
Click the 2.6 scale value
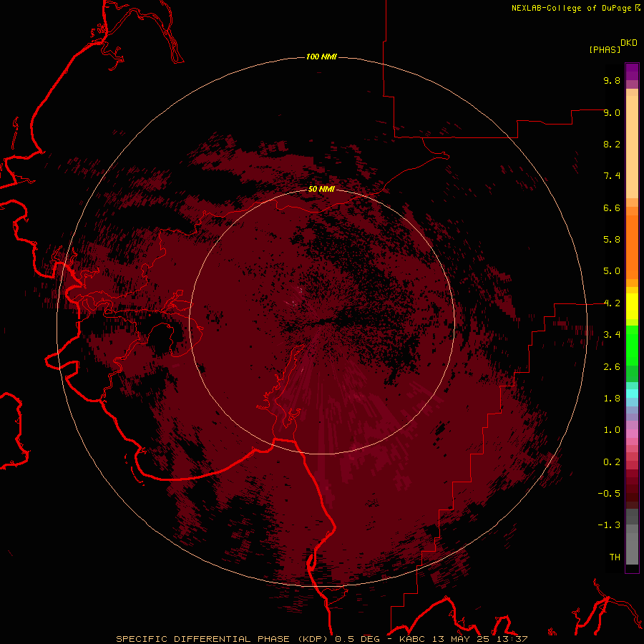tap(612, 367)
